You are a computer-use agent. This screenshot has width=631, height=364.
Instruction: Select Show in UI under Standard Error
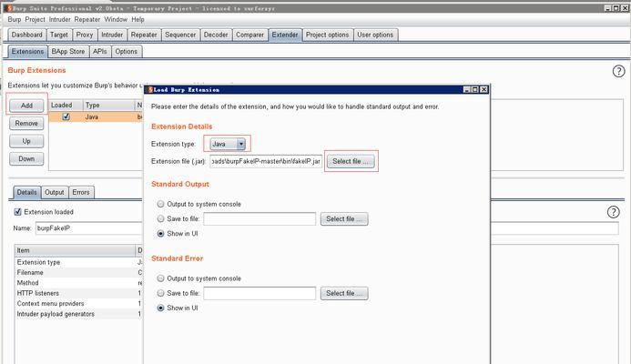pyautogui.click(x=161, y=308)
